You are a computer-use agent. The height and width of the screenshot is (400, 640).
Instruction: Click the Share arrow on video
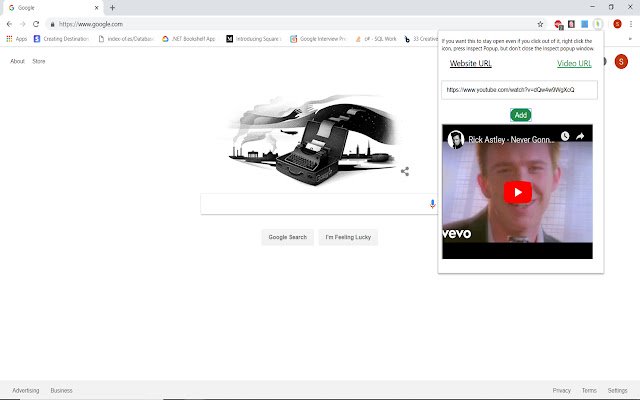(x=580, y=136)
